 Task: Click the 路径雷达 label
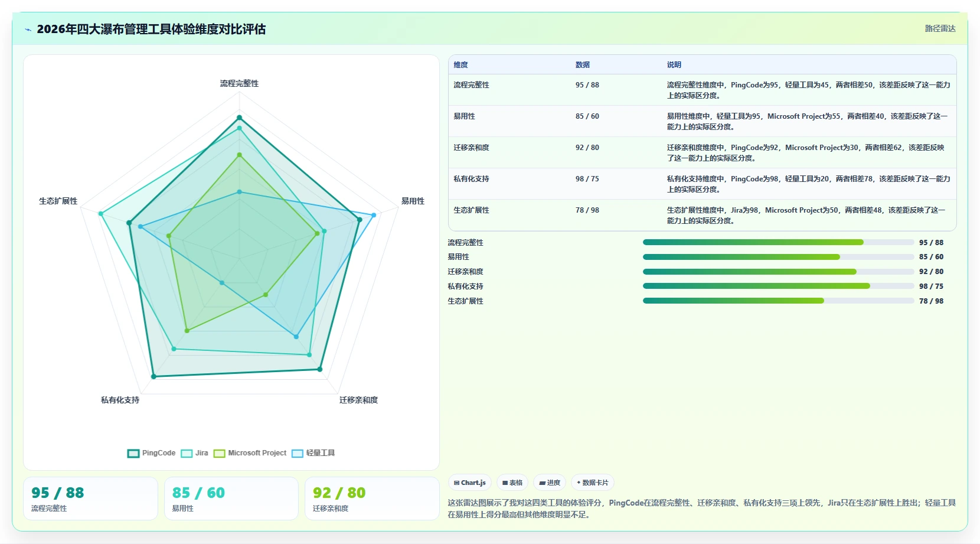(x=940, y=28)
